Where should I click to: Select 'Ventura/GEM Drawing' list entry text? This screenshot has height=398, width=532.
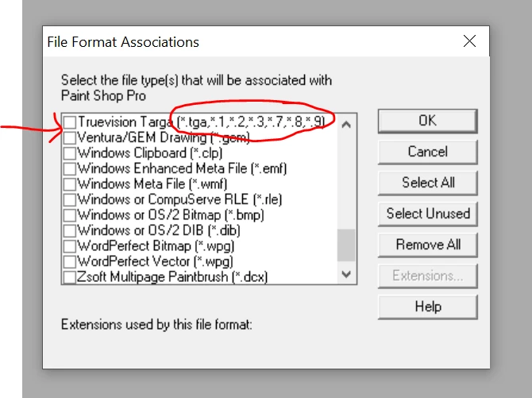(x=164, y=138)
